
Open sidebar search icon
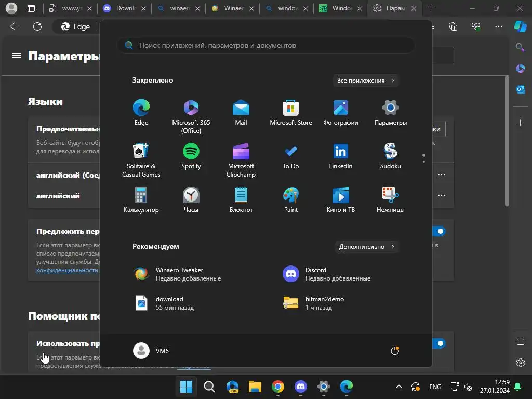click(x=520, y=47)
